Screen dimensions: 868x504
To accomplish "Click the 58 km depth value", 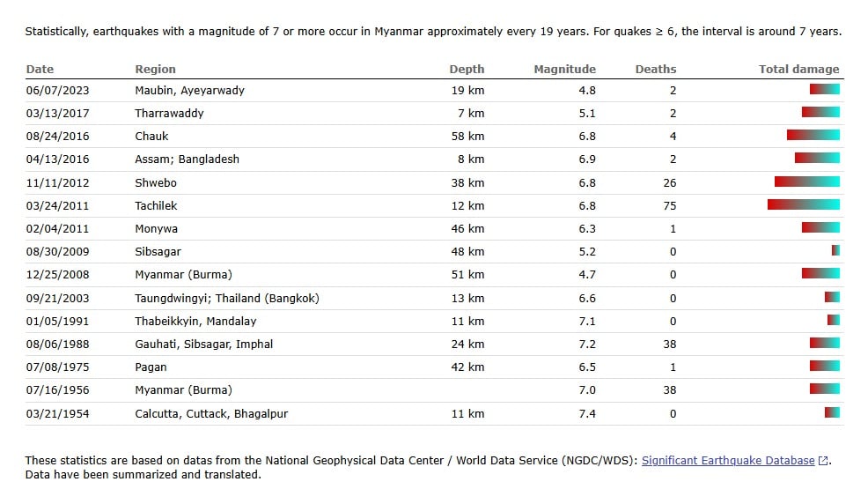I will tap(467, 137).
